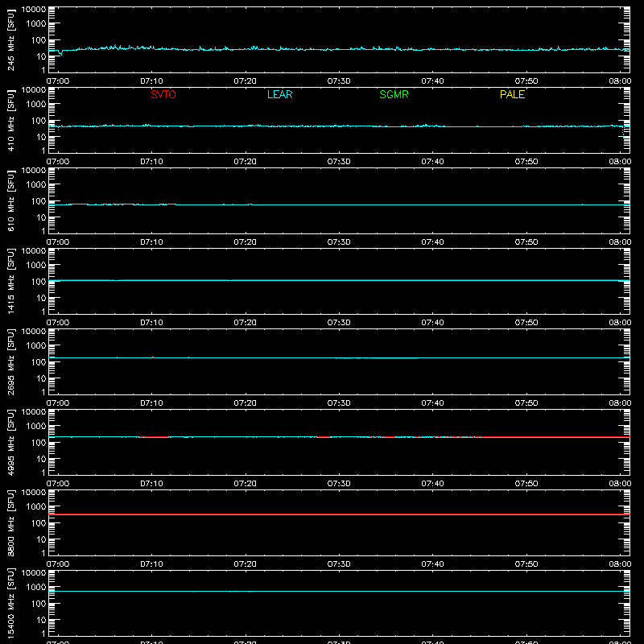Viewport: 644px width, 644px height.
Task: Select the 1415 MHz [SFU] axis title
Action: click(x=10, y=281)
